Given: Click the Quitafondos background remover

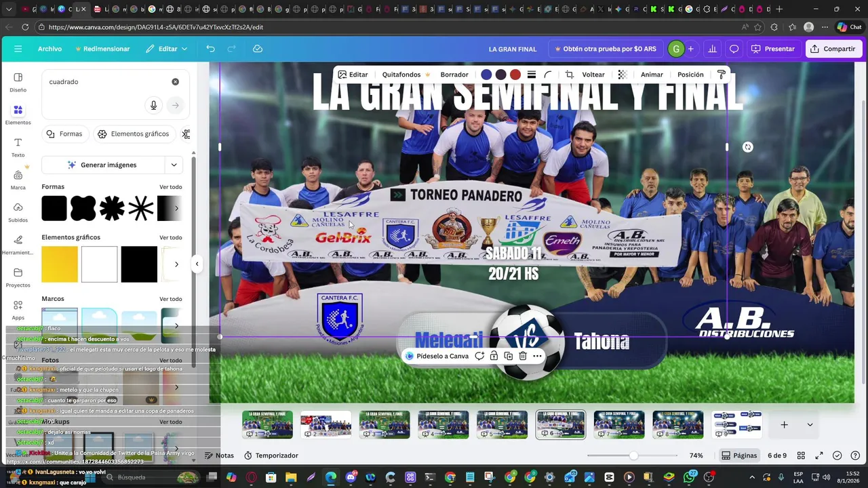Looking at the screenshot, I should pyautogui.click(x=406, y=75).
